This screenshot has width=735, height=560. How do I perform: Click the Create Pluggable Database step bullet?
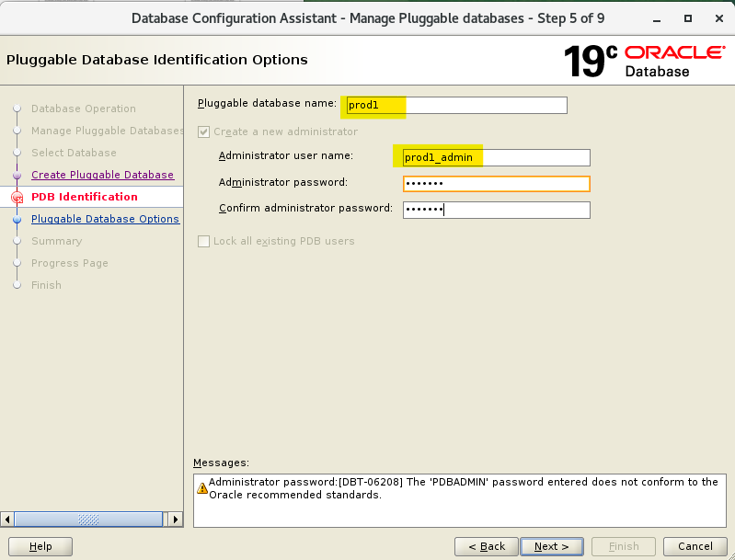coord(17,176)
